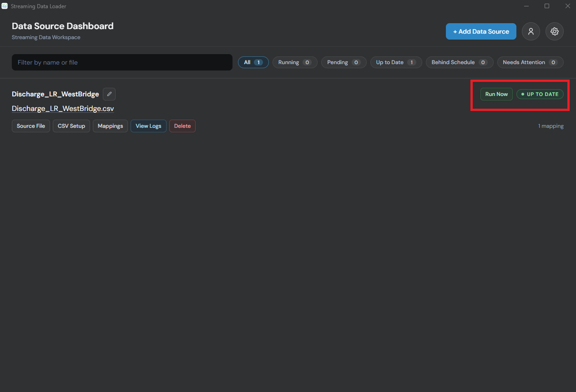Select the All filter chip
576x392 pixels.
[x=253, y=62]
